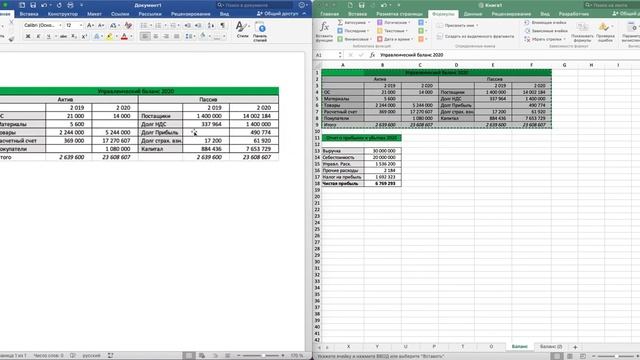Image resolution: width=640 pixels, height=360 pixels.
Task: Click Создать из выделенного фрагмента
Action: (x=475, y=36)
